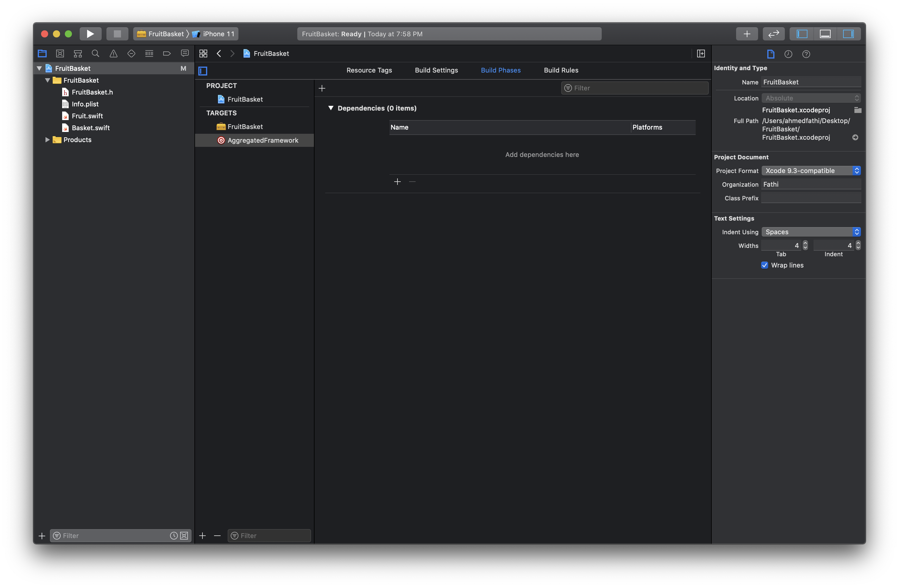
Task: Open the Report navigator
Action: (185, 54)
